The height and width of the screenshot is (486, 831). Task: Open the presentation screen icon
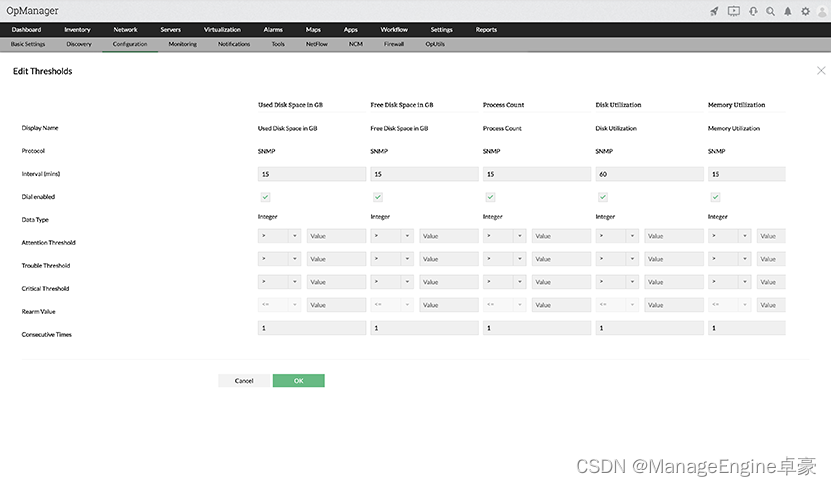pos(733,11)
